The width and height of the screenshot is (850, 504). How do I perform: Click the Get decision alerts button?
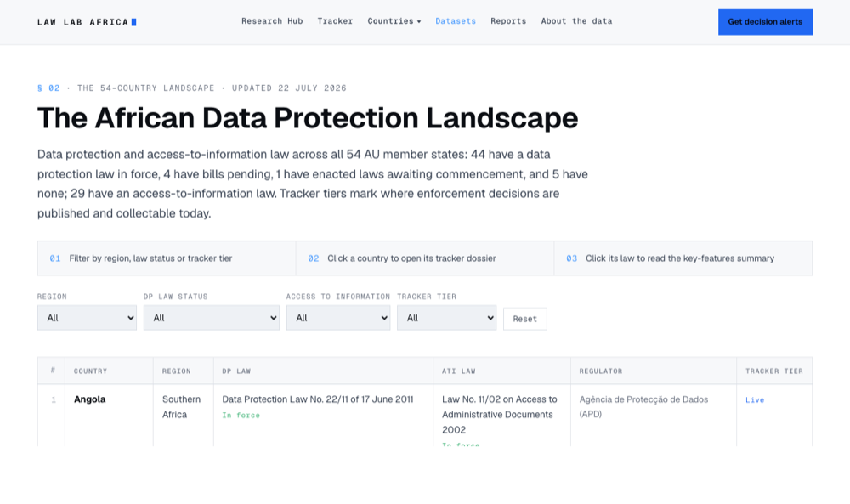(x=765, y=22)
